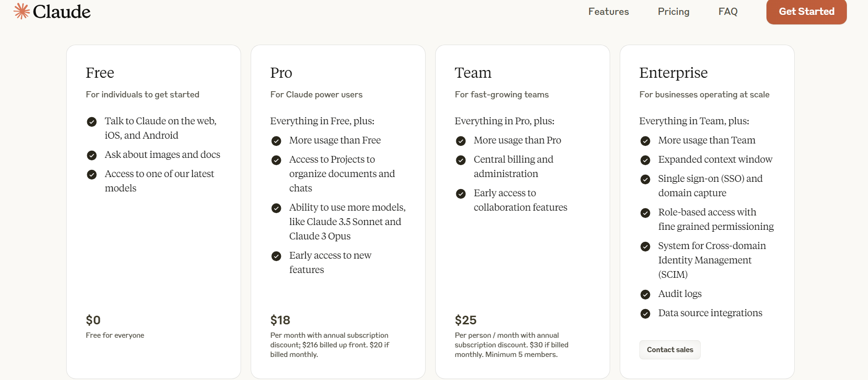Click the Enterprise plan title

673,73
